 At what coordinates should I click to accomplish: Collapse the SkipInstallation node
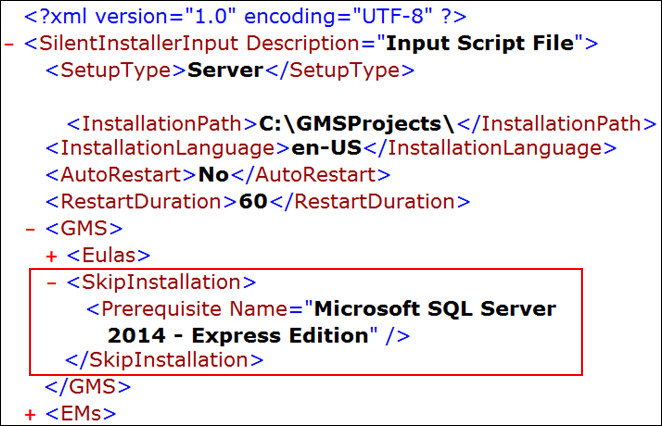tap(52, 283)
